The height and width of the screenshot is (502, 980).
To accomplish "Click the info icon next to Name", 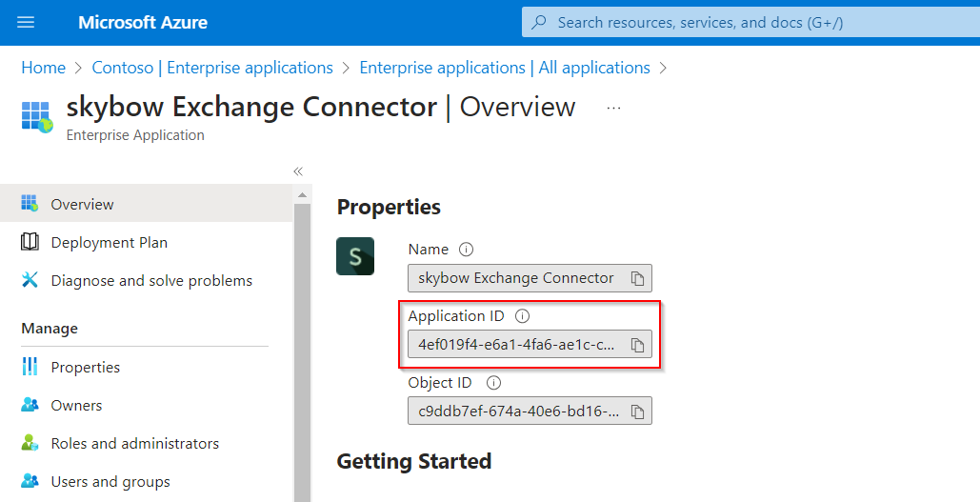I will point(466,250).
